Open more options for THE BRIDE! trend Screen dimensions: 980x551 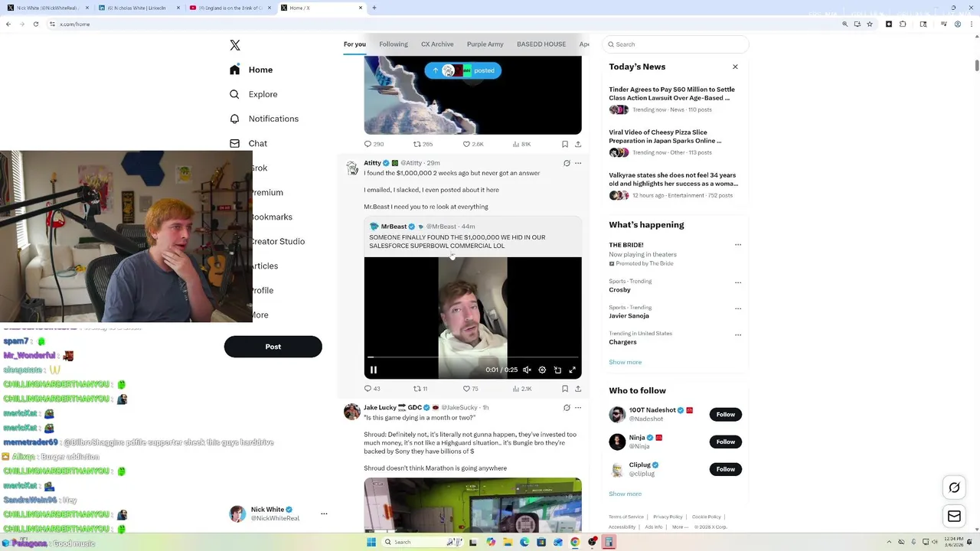(x=738, y=245)
